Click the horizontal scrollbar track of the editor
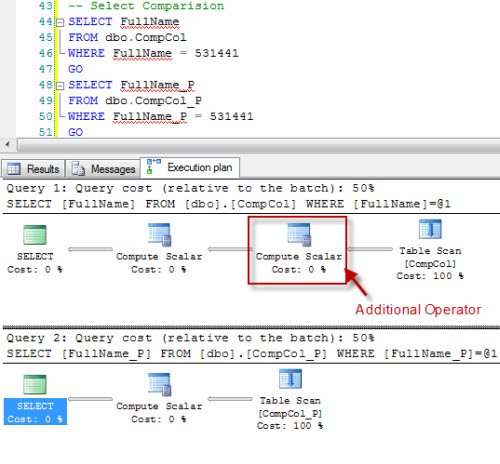 (259, 145)
